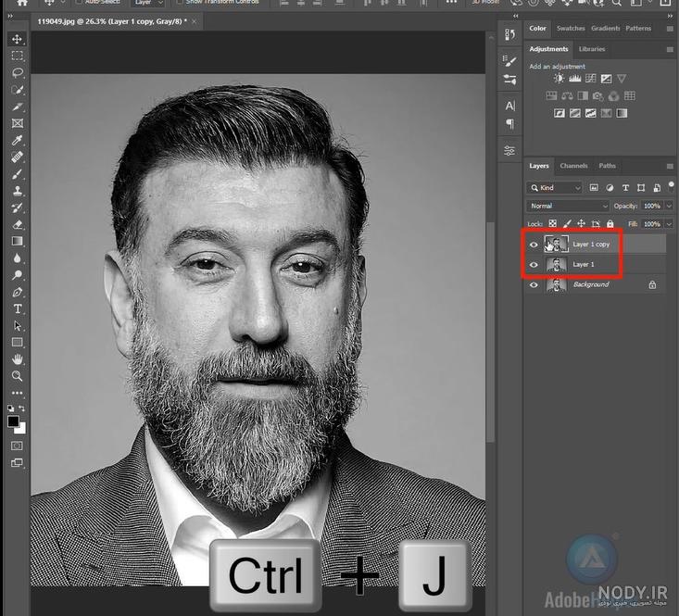The image size is (679, 616).
Task: Select the Layer 1 thumbnail
Action: (x=556, y=265)
